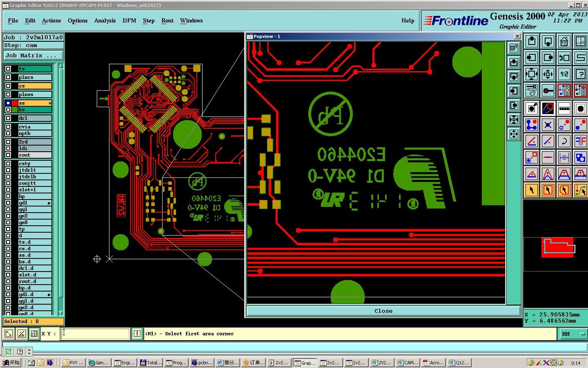
Task: Click the pan right icon in toolbar
Action: (x=548, y=58)
